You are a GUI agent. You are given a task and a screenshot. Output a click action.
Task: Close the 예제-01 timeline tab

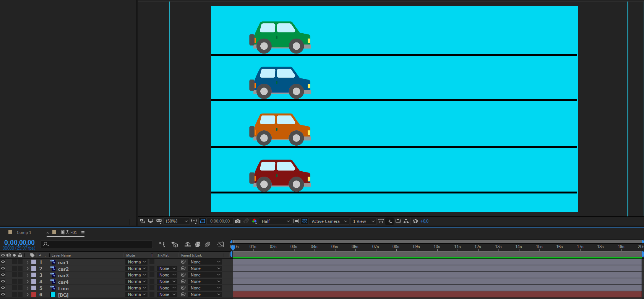[47, 232]
